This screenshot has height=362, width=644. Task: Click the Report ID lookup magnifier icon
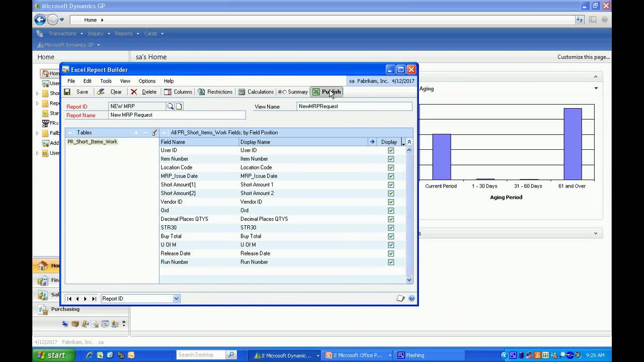click(171, 107)
